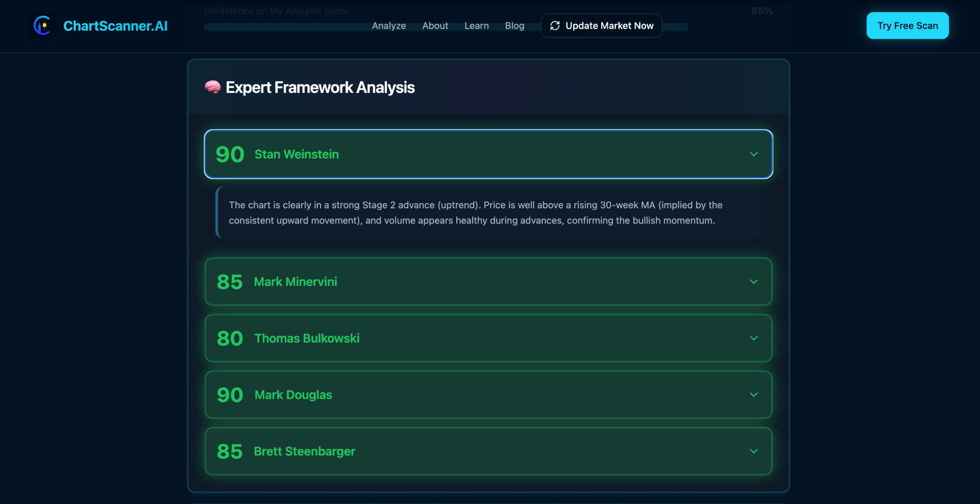Image resolution: width=980 pixels, height=504 pixels.
Task: Click the Mark Minervini framework name
Action: [296, 282]
